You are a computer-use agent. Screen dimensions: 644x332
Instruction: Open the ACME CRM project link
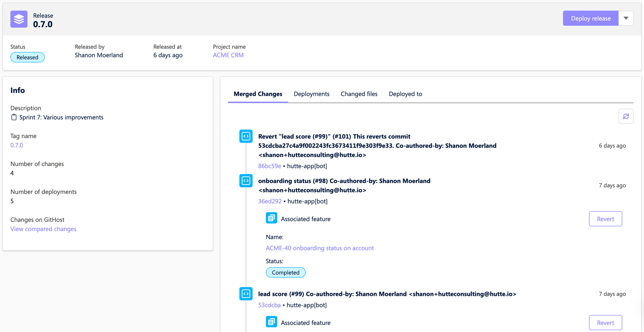pos(228,55)
